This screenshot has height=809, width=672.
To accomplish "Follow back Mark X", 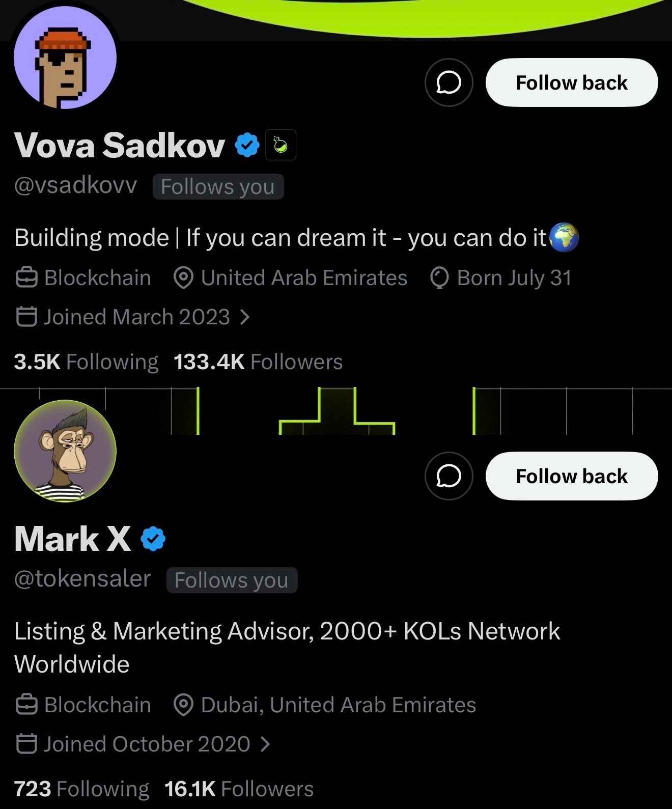I will [x=572, y=476].
